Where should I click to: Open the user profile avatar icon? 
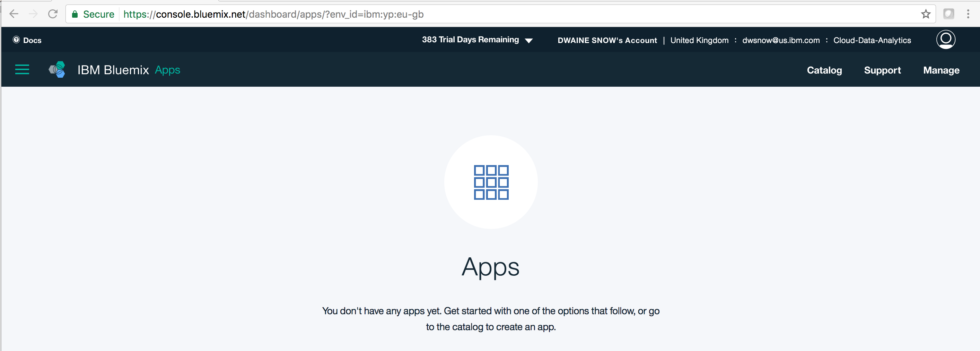946,40
